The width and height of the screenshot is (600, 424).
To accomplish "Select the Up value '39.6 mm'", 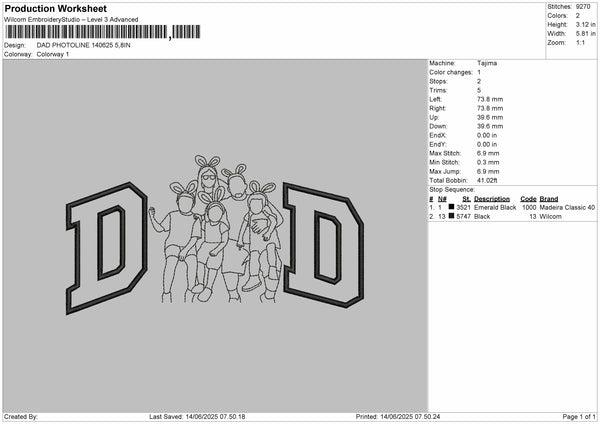I will (490, 117).
